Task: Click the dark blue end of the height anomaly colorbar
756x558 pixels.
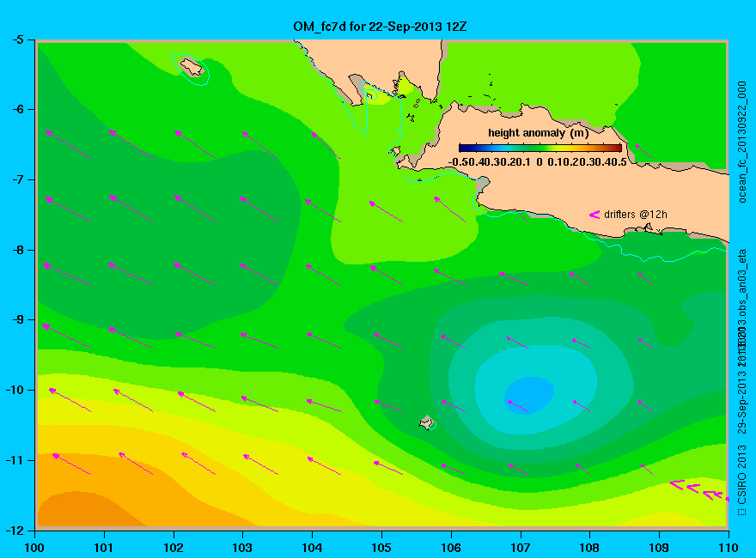Action: click(x=464, y=148)
